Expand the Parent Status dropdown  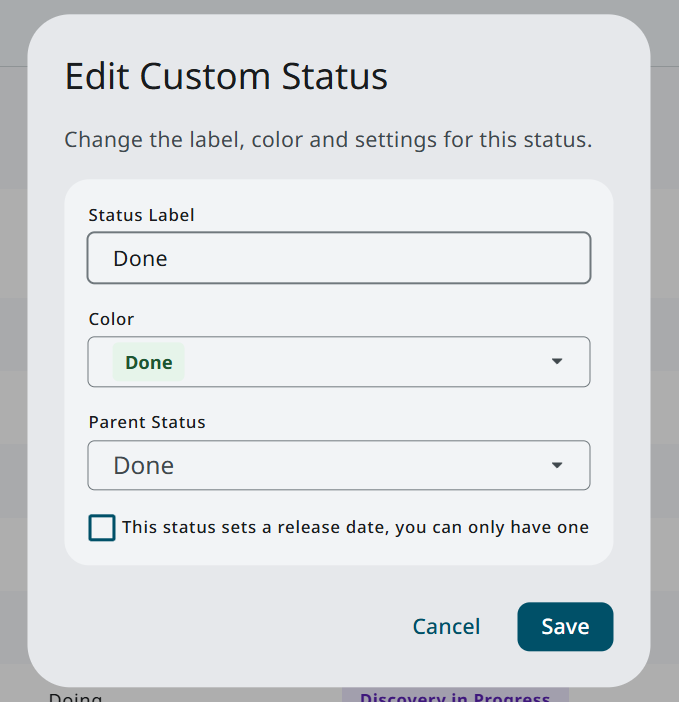pyautogui.click(x=338, y=466)
